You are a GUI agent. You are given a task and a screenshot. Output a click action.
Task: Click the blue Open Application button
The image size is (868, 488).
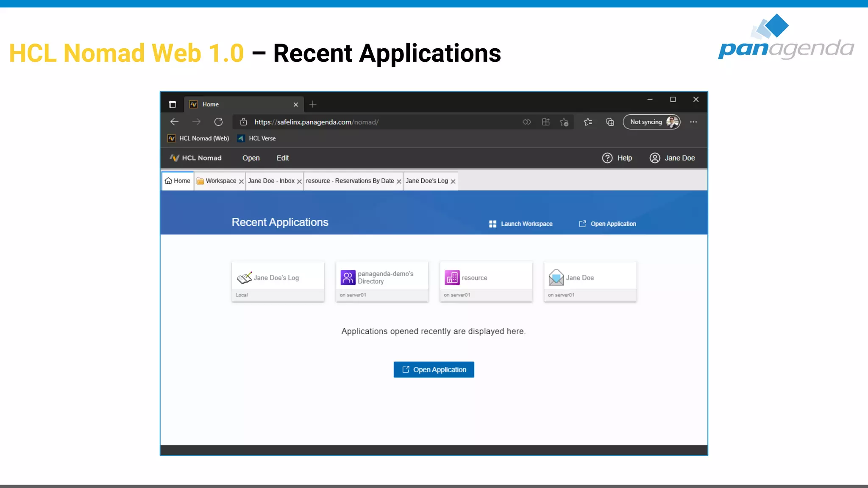(434, 369)
